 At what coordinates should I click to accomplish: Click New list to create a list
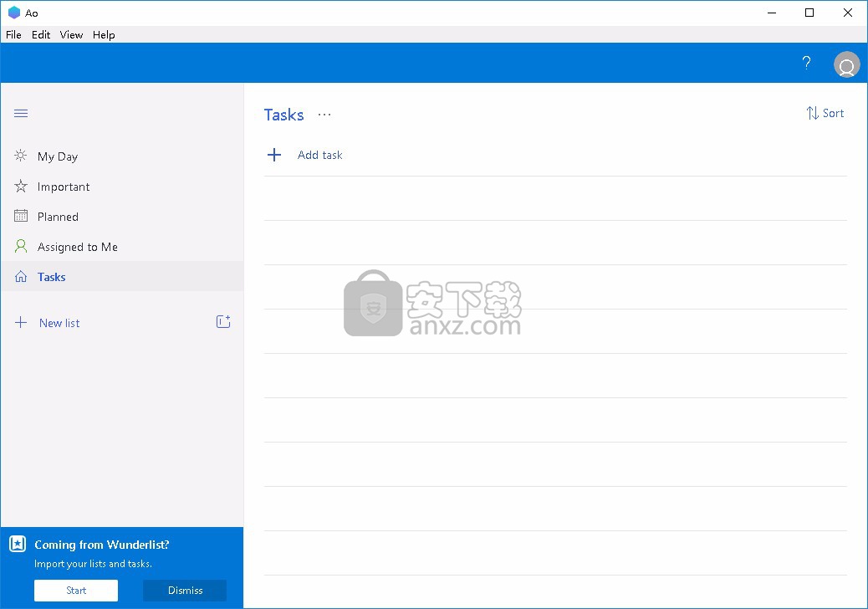[59, 323]
